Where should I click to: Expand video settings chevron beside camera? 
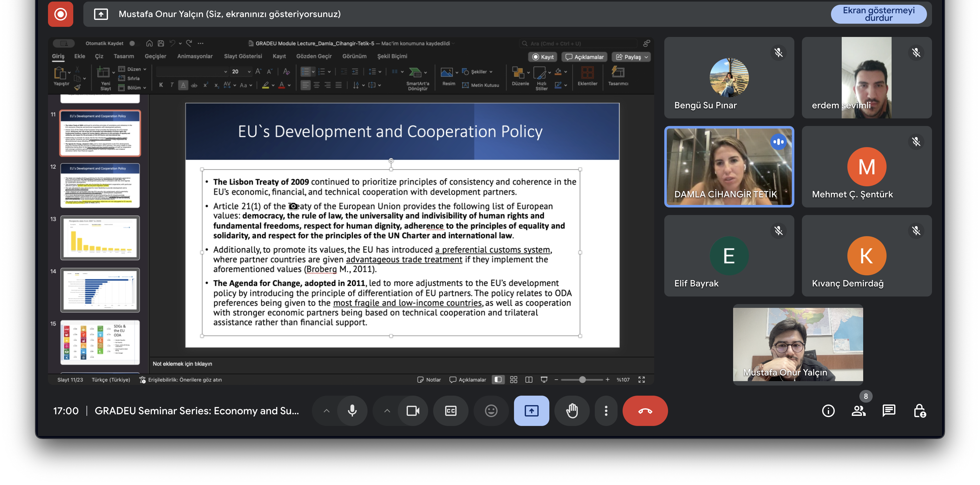[387, 411]
